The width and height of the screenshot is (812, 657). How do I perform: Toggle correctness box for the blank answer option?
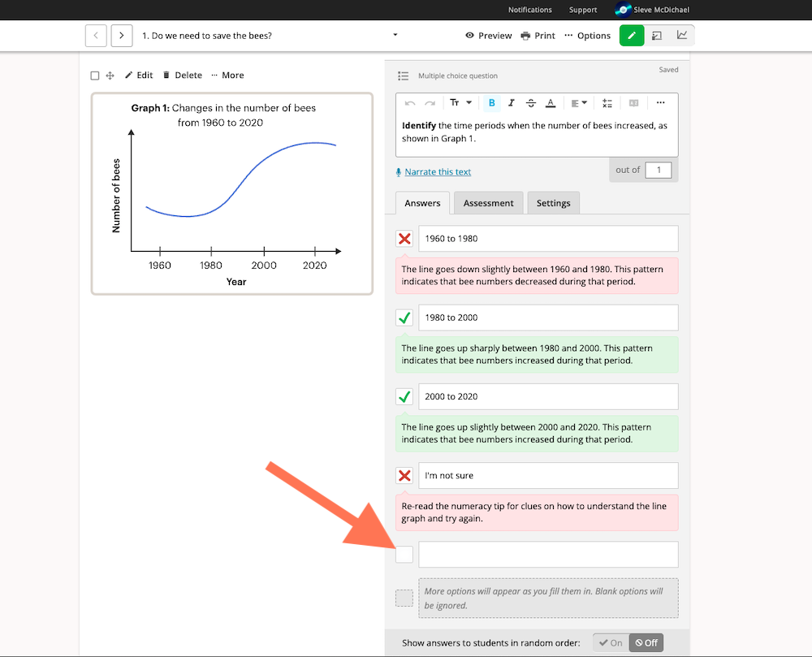[404, 555]
